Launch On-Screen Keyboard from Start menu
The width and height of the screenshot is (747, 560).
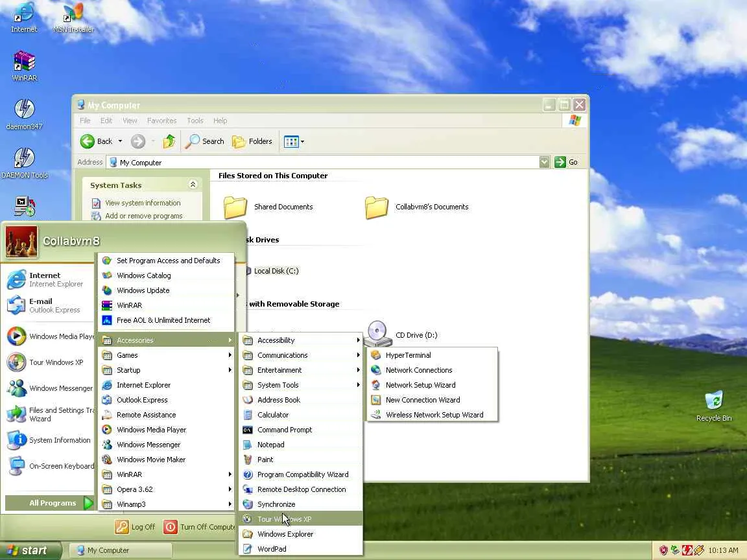coord(50,466)
